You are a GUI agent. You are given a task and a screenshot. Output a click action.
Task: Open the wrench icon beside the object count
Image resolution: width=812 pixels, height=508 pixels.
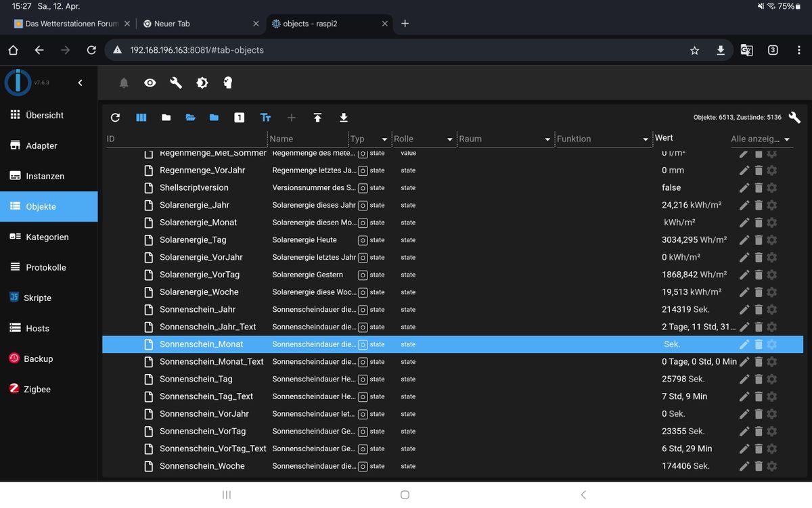[794, 117]
